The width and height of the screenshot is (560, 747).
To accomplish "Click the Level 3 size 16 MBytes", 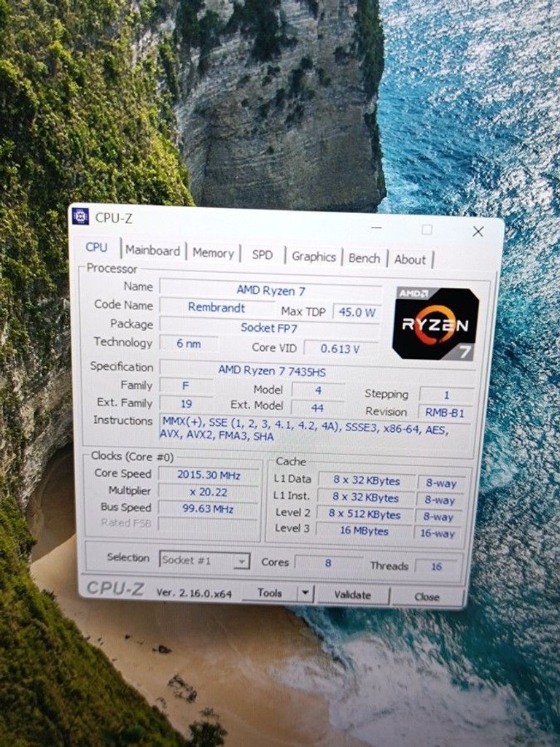I will tap(365, 531).
